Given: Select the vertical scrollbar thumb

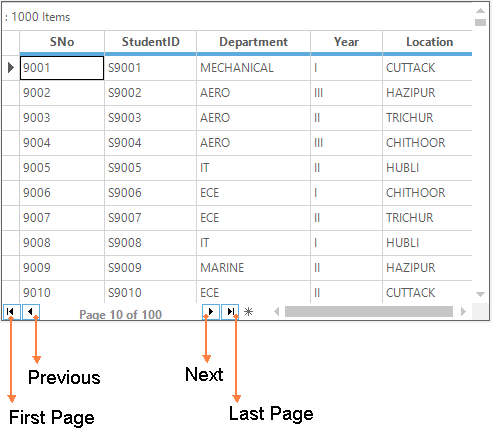Looking at the screenshot, I should click(480, 22).
